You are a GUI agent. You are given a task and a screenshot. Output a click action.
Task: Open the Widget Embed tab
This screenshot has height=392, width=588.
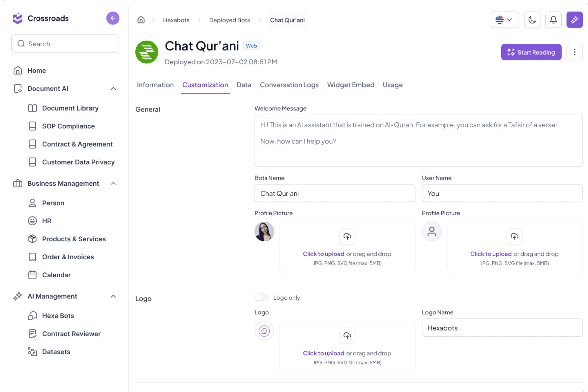pyautogui.click(x=351, y=85)
